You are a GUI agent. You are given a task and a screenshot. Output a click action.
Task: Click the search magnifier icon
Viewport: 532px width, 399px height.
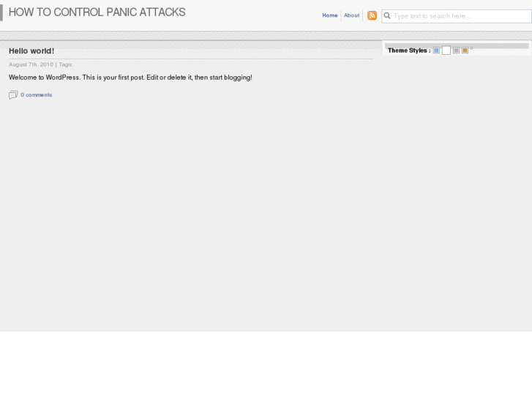point(387,16)
